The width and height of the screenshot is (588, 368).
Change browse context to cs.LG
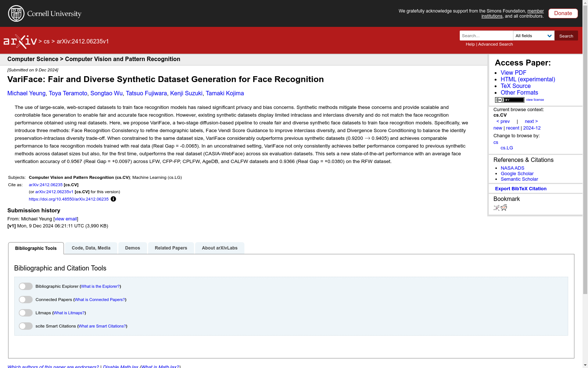pos(507,148)
